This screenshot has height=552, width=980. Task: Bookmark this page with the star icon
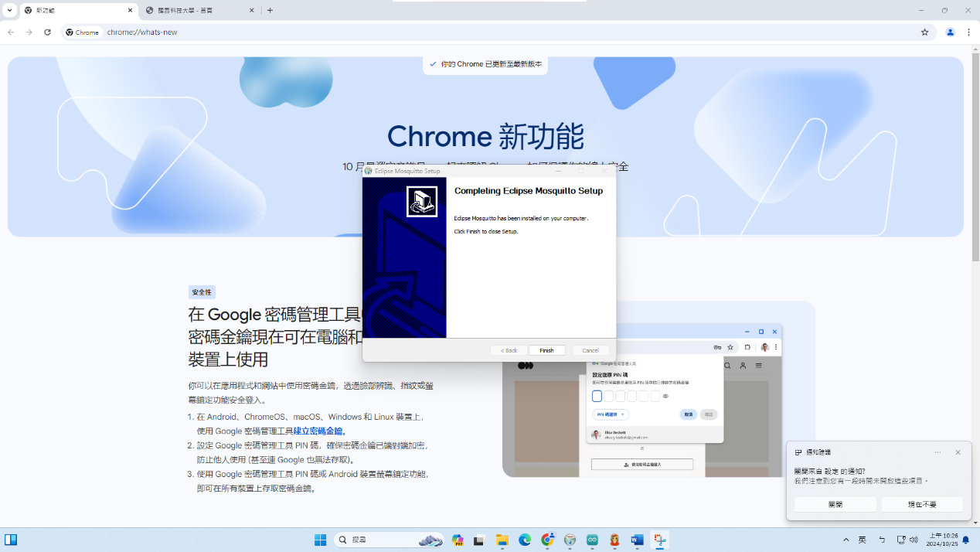pos(924,32)
